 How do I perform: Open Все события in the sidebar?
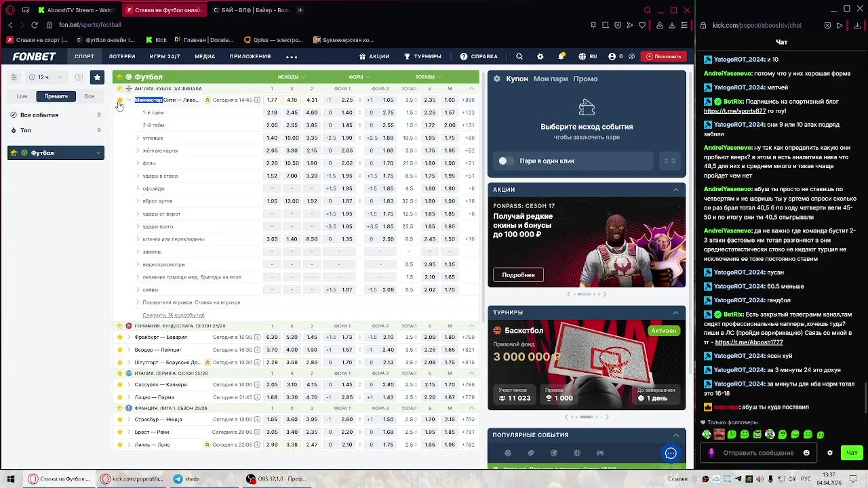click(x=56, y=115)
